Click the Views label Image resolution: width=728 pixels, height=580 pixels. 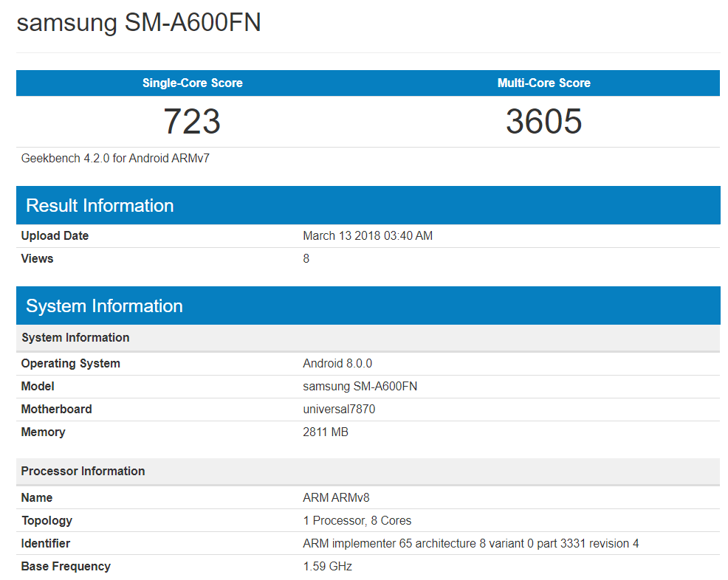point(37,258)
